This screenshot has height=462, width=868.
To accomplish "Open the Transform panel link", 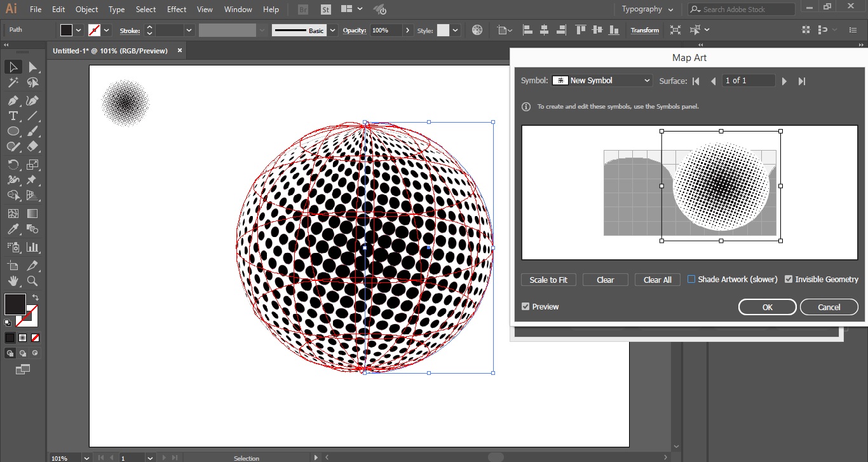I will coord(645,30).
